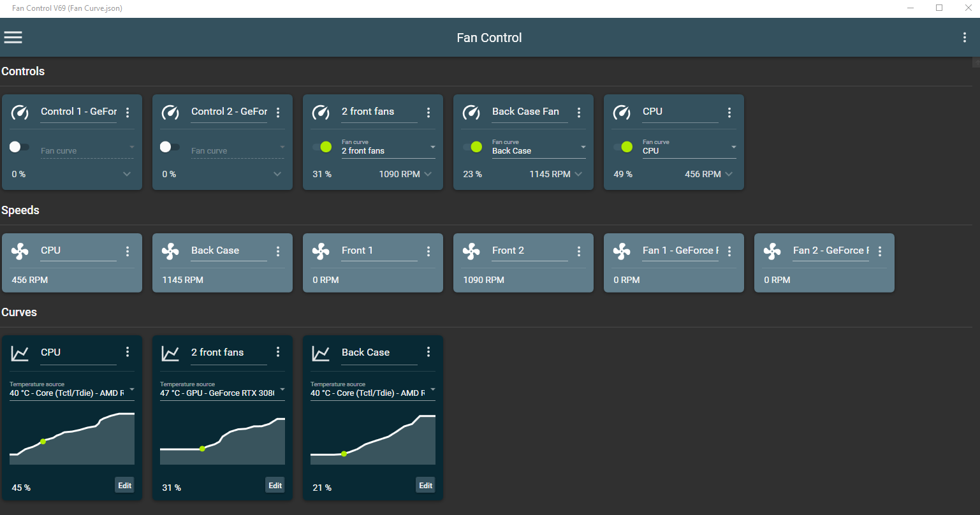The width and height of the screenshot is (980, 515).
Task: Click the graph icon on CPU curve card
Action: [x=20, y=353]
